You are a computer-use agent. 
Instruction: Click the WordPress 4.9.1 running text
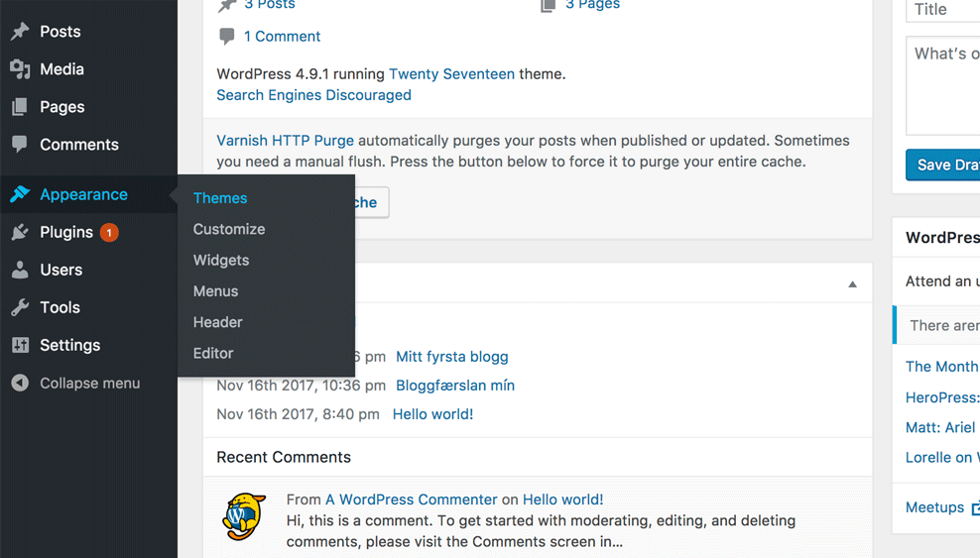[301, 73]
